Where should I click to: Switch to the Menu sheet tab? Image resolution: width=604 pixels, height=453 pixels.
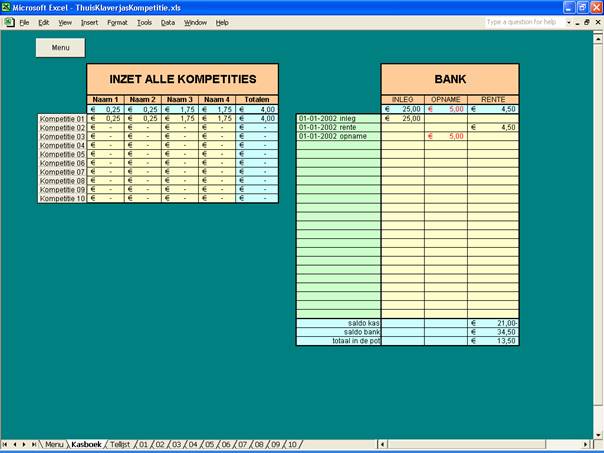tap(54, 445)
